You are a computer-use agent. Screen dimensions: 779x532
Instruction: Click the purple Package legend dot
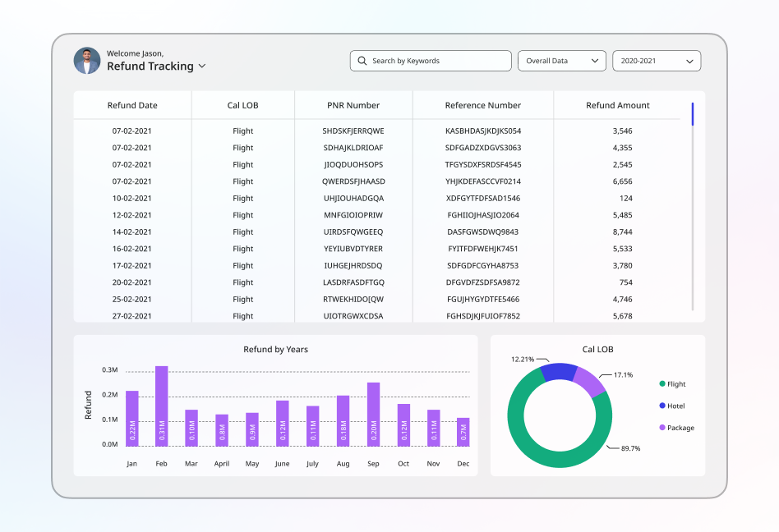(x=661, y=427)
